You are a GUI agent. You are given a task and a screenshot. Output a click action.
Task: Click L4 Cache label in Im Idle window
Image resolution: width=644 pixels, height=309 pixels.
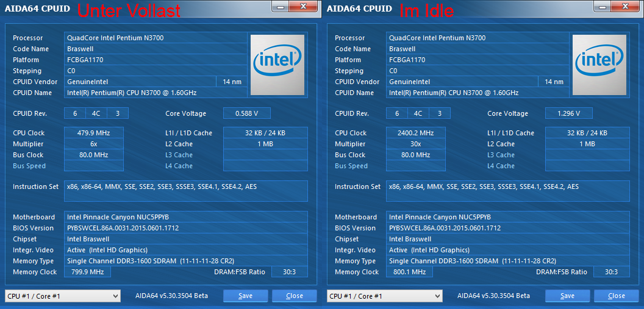pyautogui.click(x=501, y=166)
